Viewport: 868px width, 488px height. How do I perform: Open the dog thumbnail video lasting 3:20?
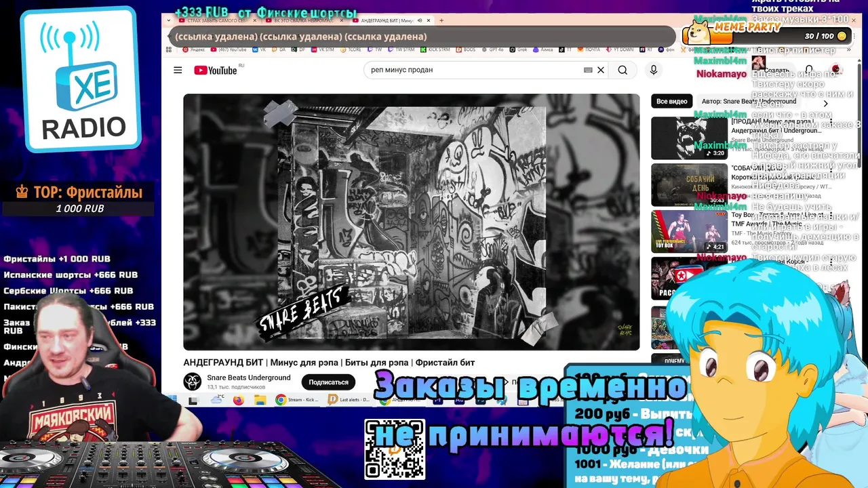coord(689,138)
